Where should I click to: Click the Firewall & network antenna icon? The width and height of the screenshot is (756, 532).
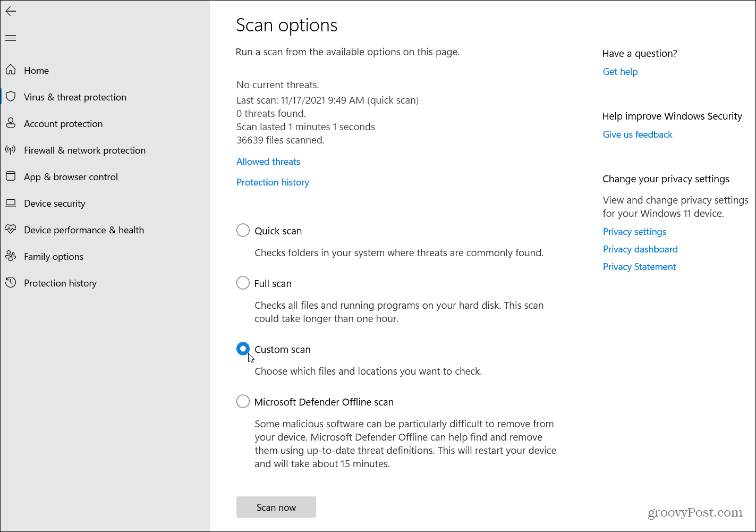[11, 150]
